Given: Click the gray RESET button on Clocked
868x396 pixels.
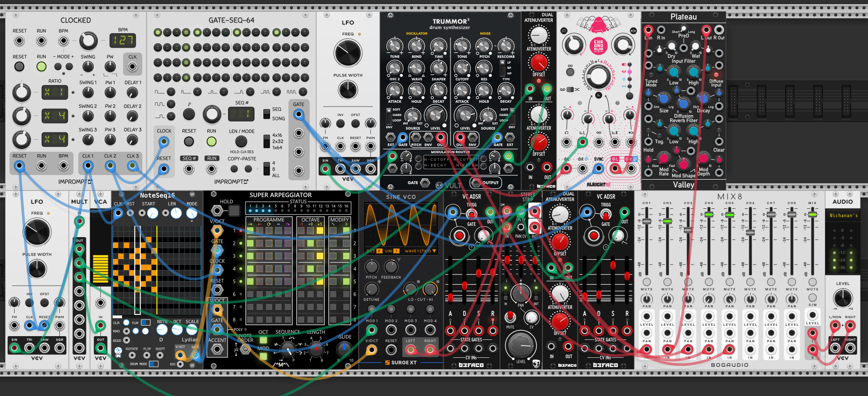Looking at the screenshot, I should [19, 66].
